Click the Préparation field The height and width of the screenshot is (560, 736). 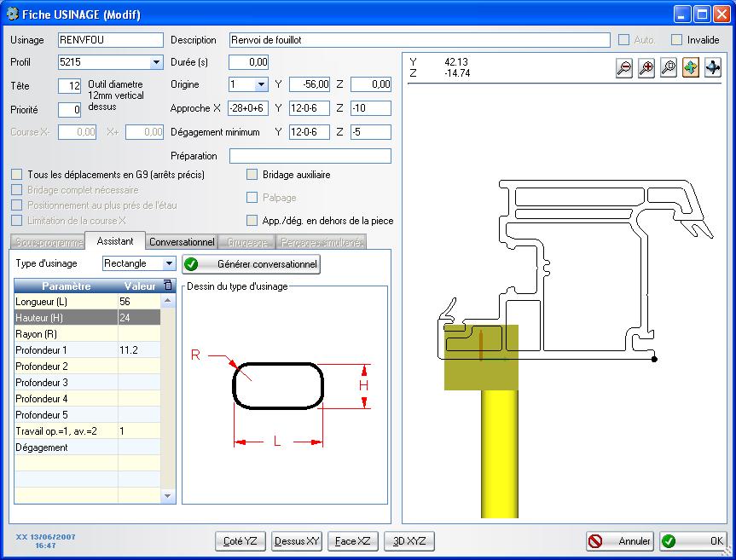coord(310,156)
